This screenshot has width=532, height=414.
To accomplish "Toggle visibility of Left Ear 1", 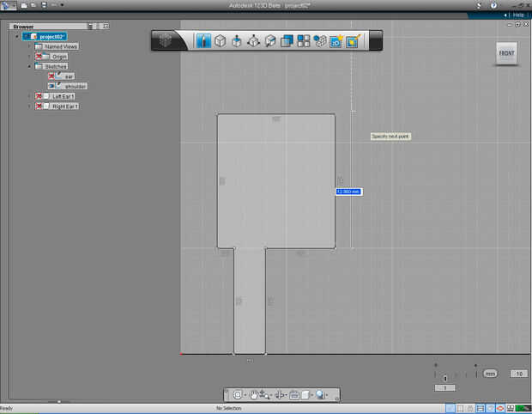I will click(39, 96).
